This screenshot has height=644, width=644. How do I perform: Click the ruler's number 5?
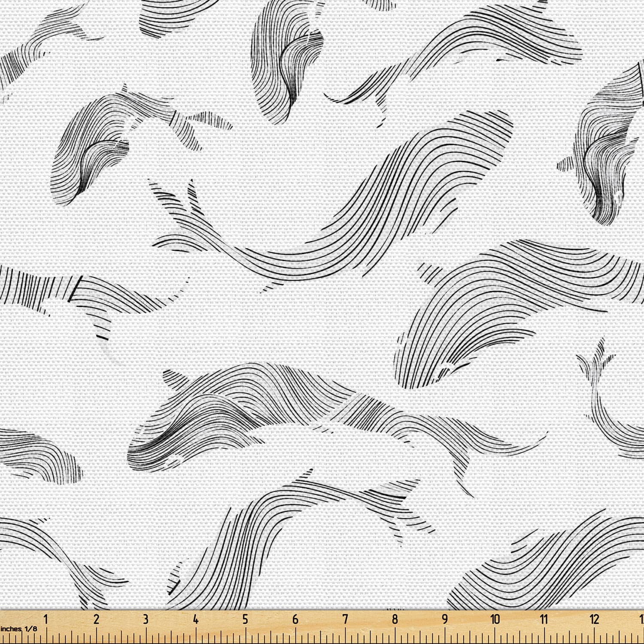245,619
